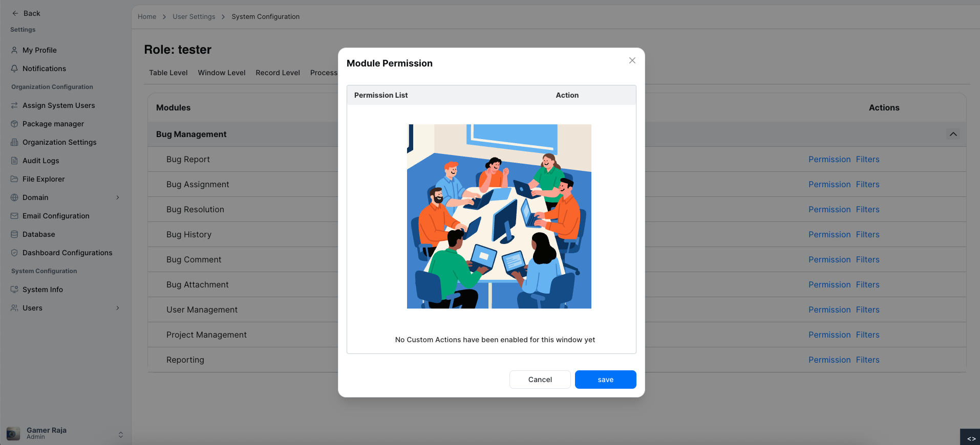Open Permission for Bug Attachment
Image resolution: width=980 pixels, height=445 pixels.
pyautogui.click(x=829, y=285)
